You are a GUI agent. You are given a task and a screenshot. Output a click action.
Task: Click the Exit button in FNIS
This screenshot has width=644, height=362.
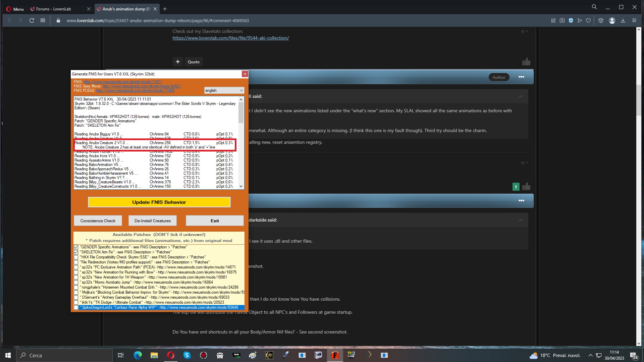pos(215,221)
